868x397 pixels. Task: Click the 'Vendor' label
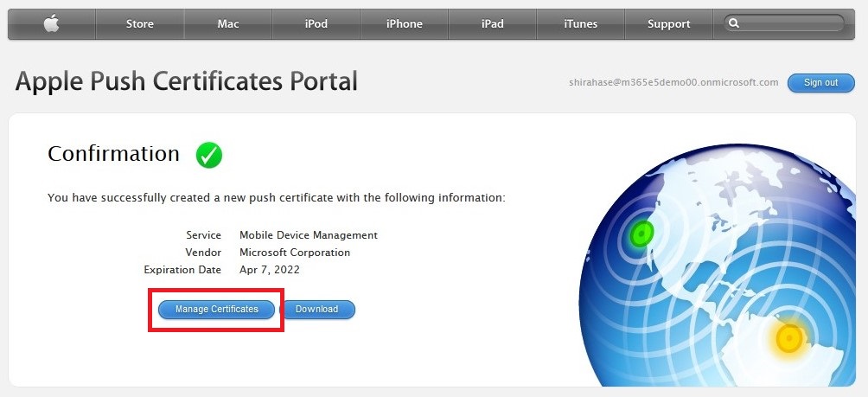pyautogui.click(x=203, y=253)
